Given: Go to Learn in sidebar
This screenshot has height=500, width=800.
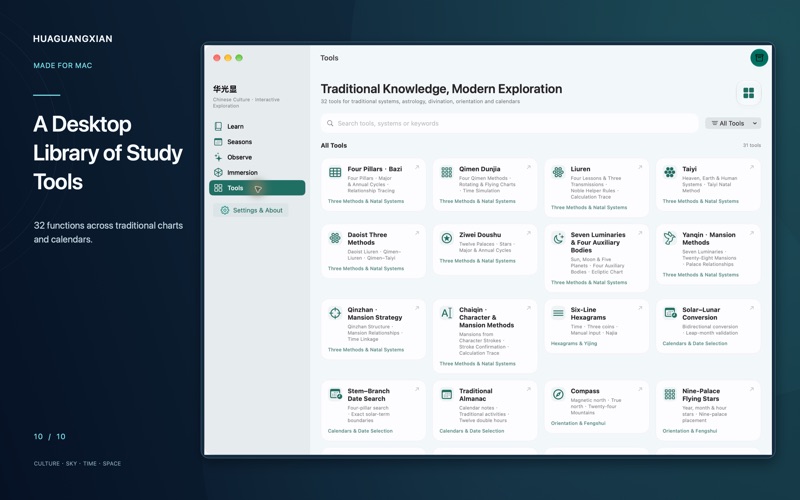Looking at the screenshot, I should [257, 126].
